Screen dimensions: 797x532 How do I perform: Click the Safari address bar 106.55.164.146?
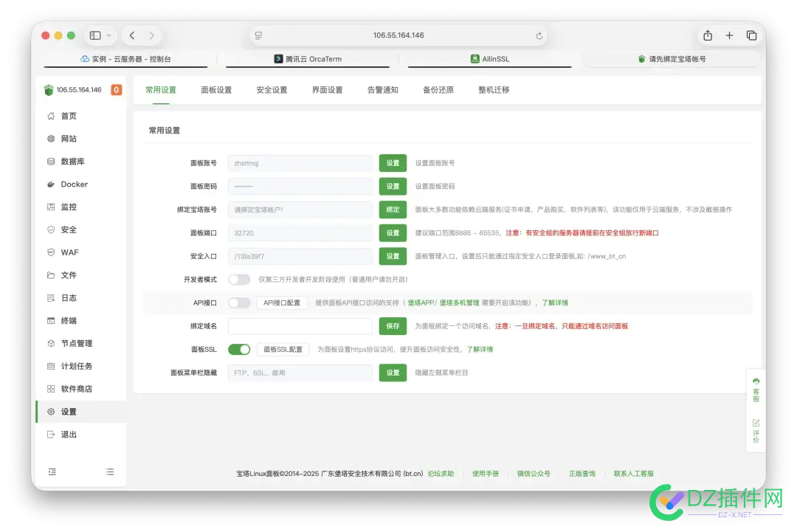[398, 35]
